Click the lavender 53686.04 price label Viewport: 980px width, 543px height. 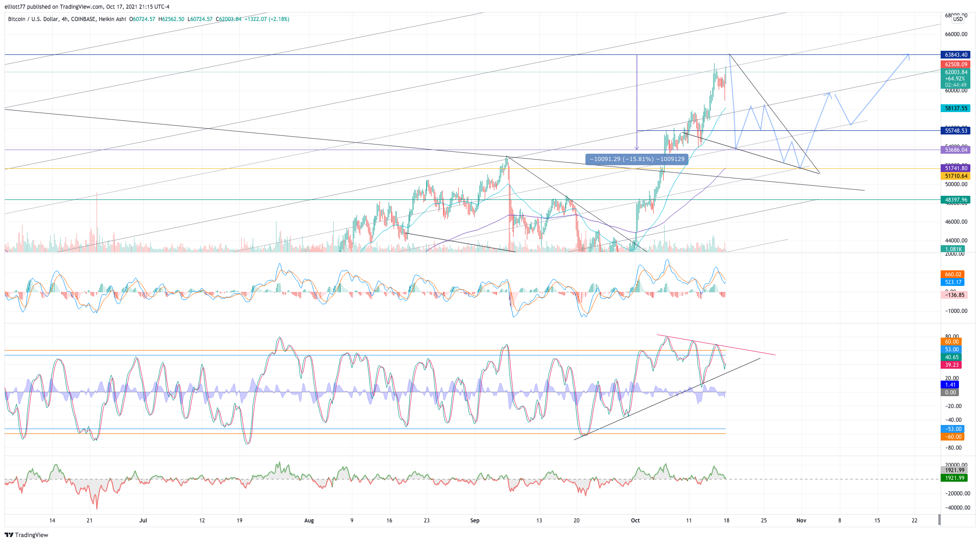[x=956, y=150]
